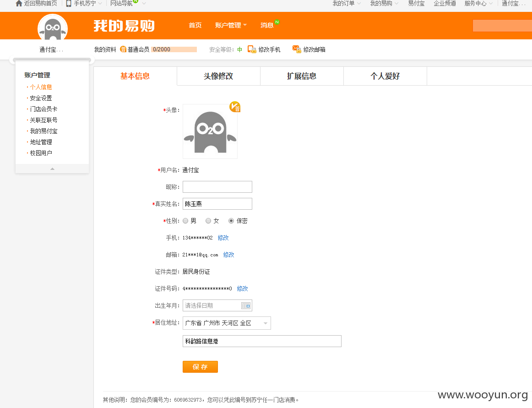Viewport: 532px width, 408px height.
Task: Click the 修改邮箱 text link
Action: tap(315, 49)
